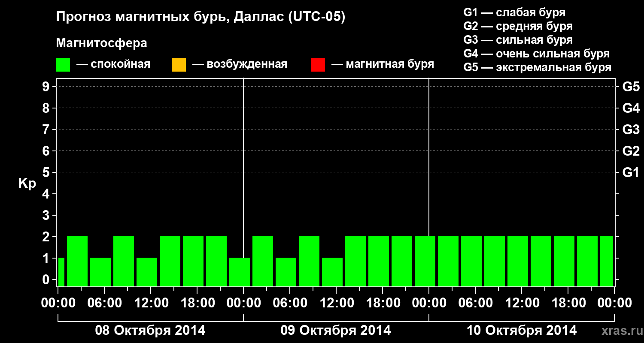Click the '12:00' time label above 10 Октября 2014
The height and width of the screenshot is (343, 644).
click(x=522, y=303)
